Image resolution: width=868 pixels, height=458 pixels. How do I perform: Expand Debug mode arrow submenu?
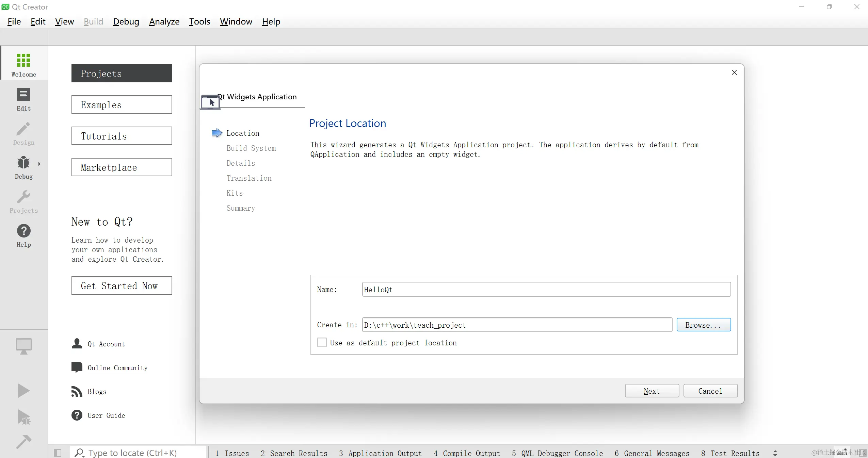click(x=39, y=164)
